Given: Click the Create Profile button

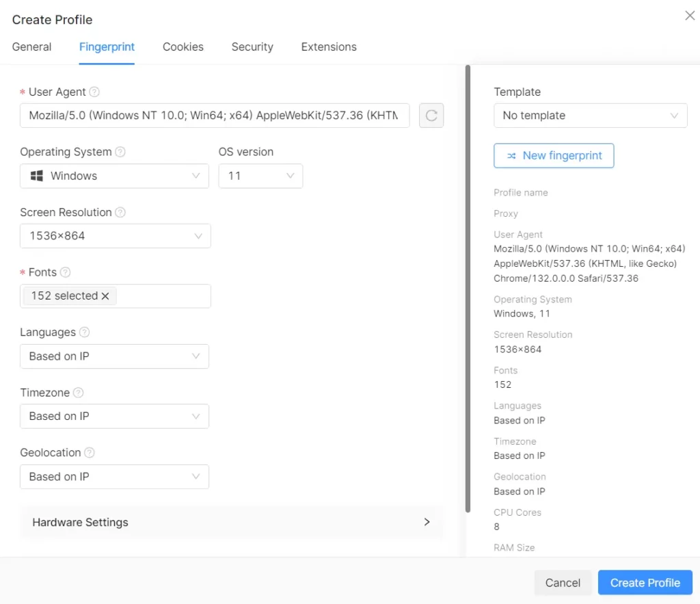Looking at the screenshot, I should [x=645, y=582].
